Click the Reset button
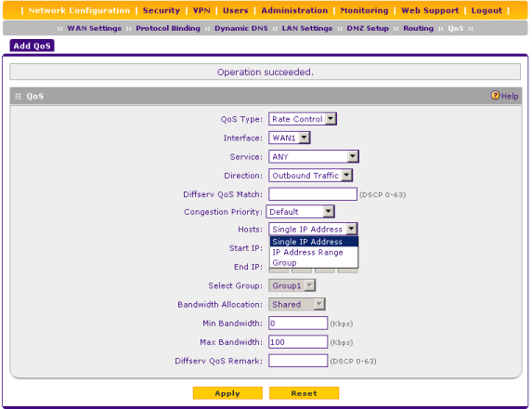Viewport: 532px width, 409px height. [x=304, y=393]
